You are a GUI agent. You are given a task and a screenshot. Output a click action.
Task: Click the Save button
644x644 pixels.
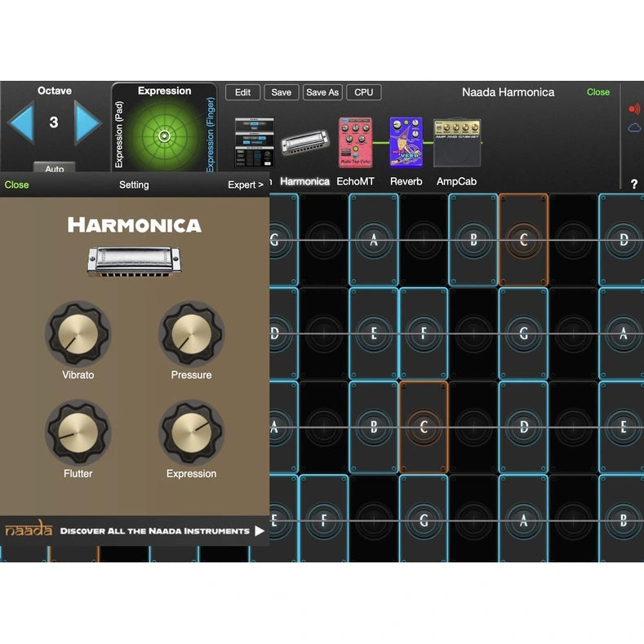pos(282,92)
